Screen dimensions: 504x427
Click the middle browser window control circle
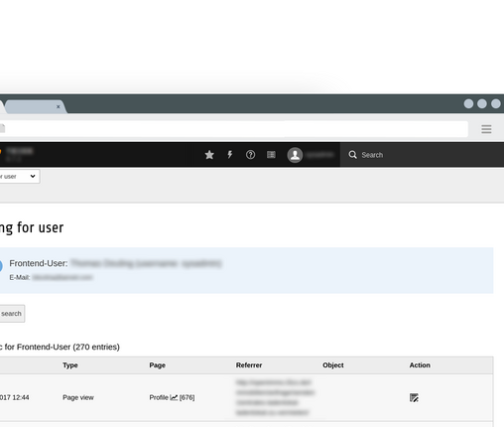(x=482, y=104)
